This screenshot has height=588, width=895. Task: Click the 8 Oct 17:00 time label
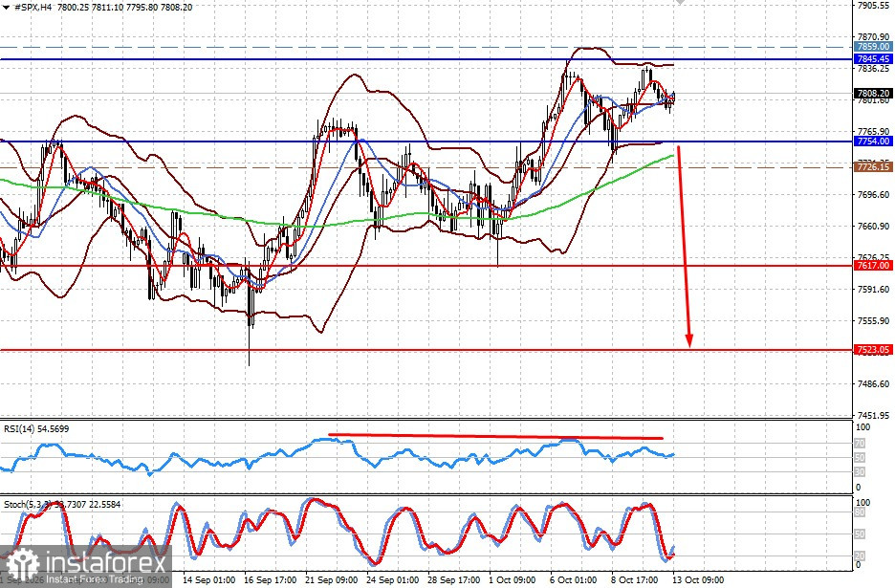coord(635,580)
